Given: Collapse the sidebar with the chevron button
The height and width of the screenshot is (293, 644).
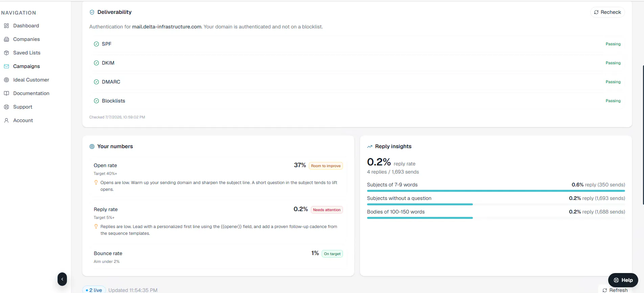Looking at the screenshot, I should [62, 279].
